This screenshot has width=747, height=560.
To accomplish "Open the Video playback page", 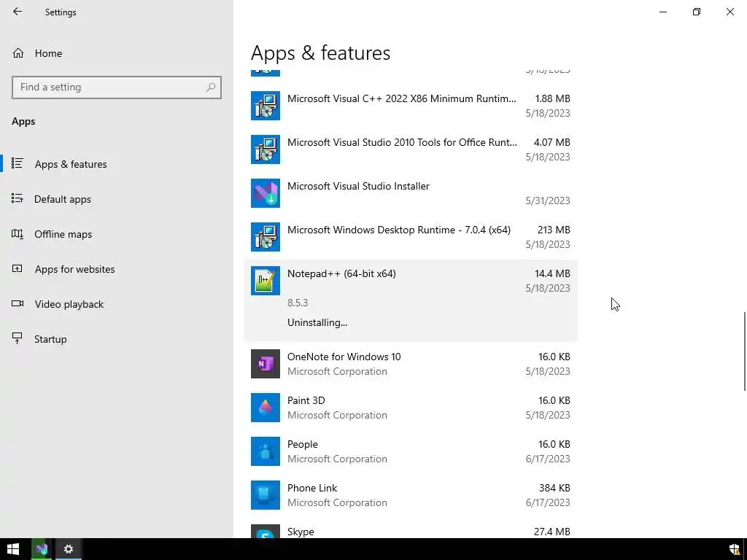I will (x=117, y=304).
